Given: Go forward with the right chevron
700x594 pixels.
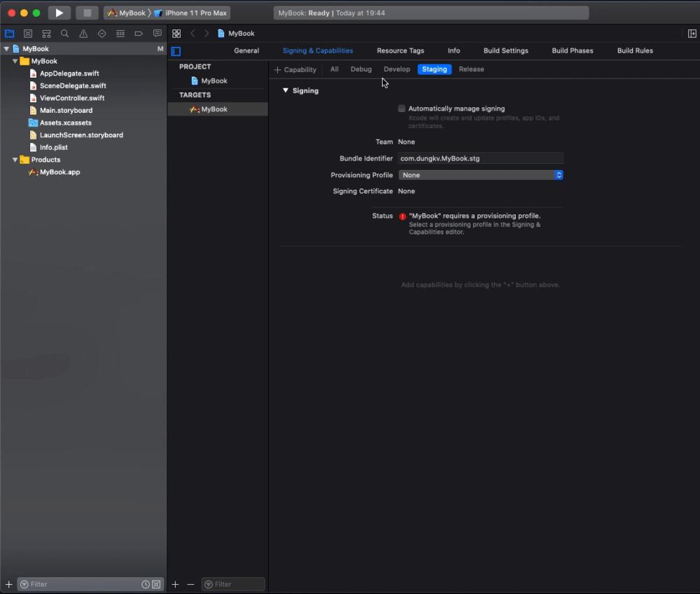Looking at the screenshot, I should click(x=206, y=34).
